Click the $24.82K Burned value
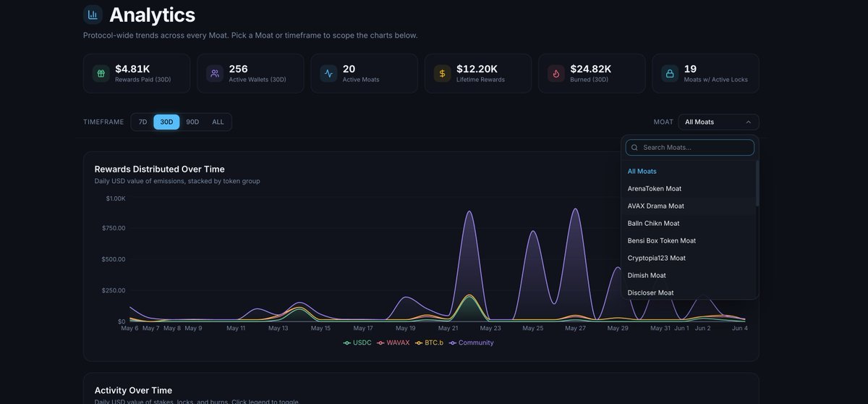The width and height of the screenshot is (868, 404). click(591, 69)
